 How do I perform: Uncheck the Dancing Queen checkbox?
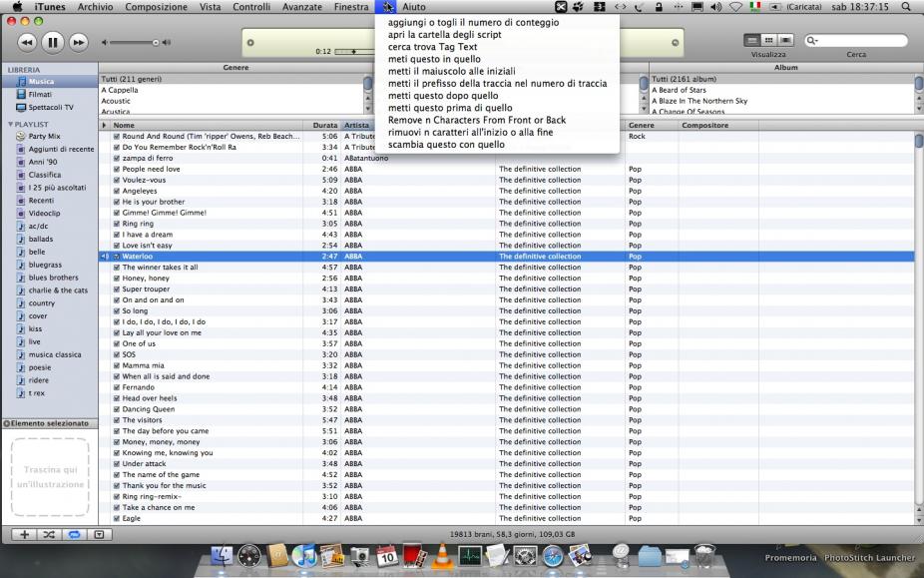(x=116, y=409)
